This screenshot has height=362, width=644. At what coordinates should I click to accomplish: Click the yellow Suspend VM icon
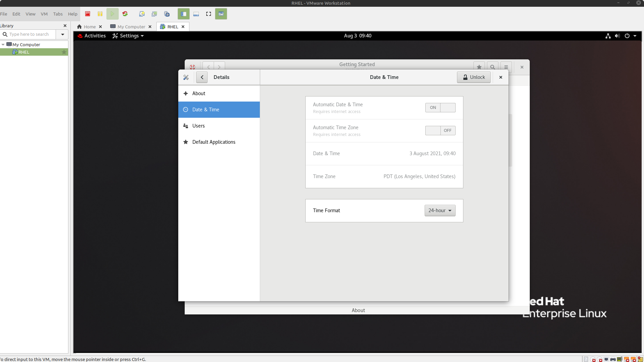[100, 14]
